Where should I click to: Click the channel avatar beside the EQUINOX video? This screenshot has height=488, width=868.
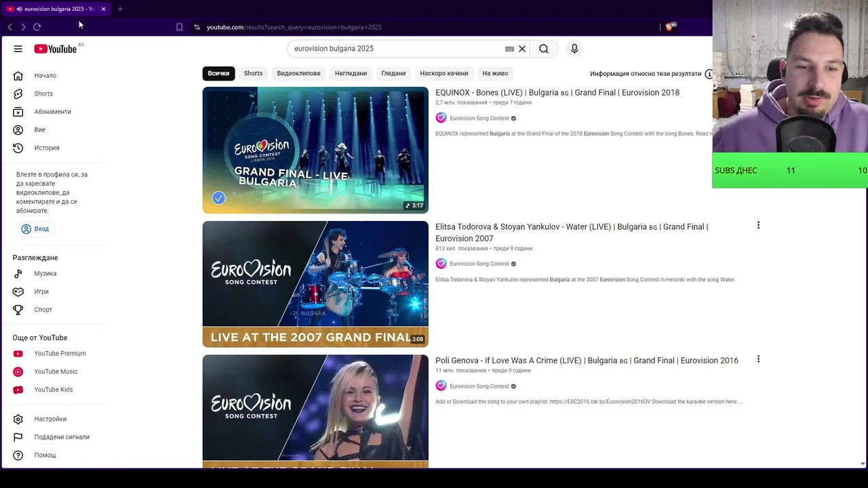pyautogui.click(x=441, y=118)
